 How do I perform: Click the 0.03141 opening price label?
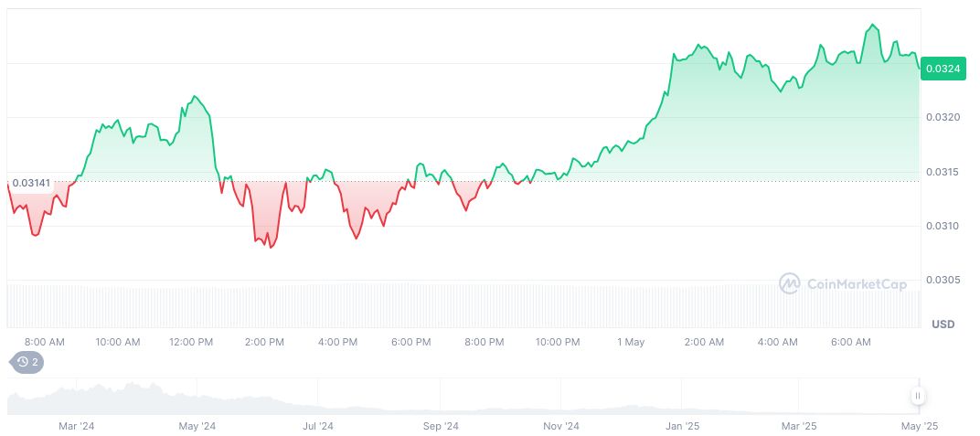[x=32, y=181]
